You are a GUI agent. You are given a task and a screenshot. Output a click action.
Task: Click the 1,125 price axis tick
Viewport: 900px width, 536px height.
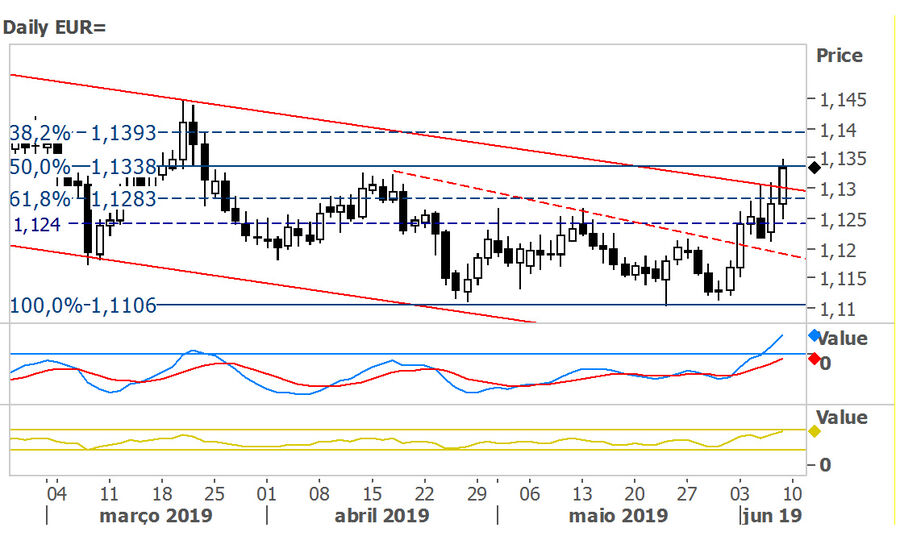843,220
